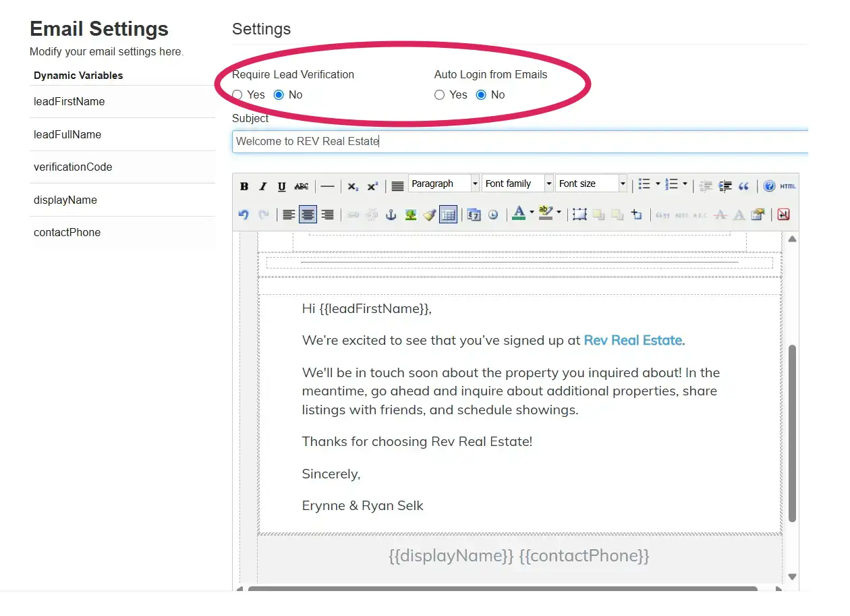Select the leadFirstName dynamic variable
Screen dimensions: 850x616
click(x=122, y=102)
